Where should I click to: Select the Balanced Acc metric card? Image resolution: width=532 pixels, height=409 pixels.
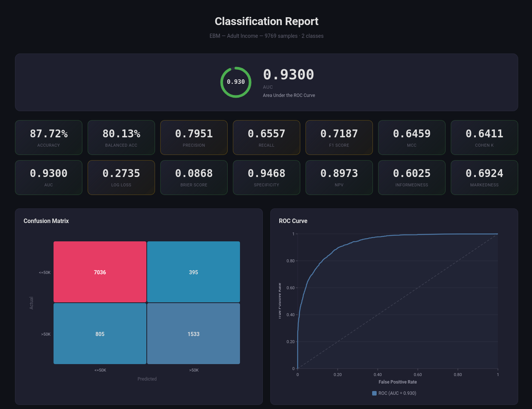121,137
